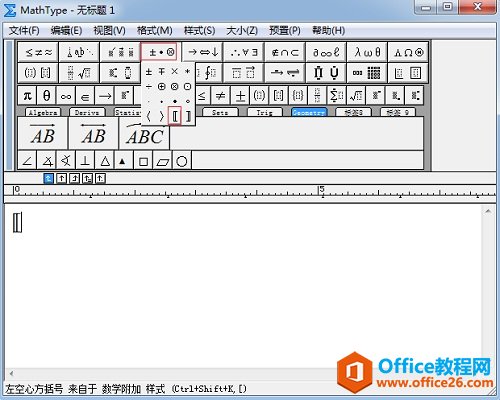The image size is (500, 400).
Task: Open the 样式(S) menu
Action: 199,31
